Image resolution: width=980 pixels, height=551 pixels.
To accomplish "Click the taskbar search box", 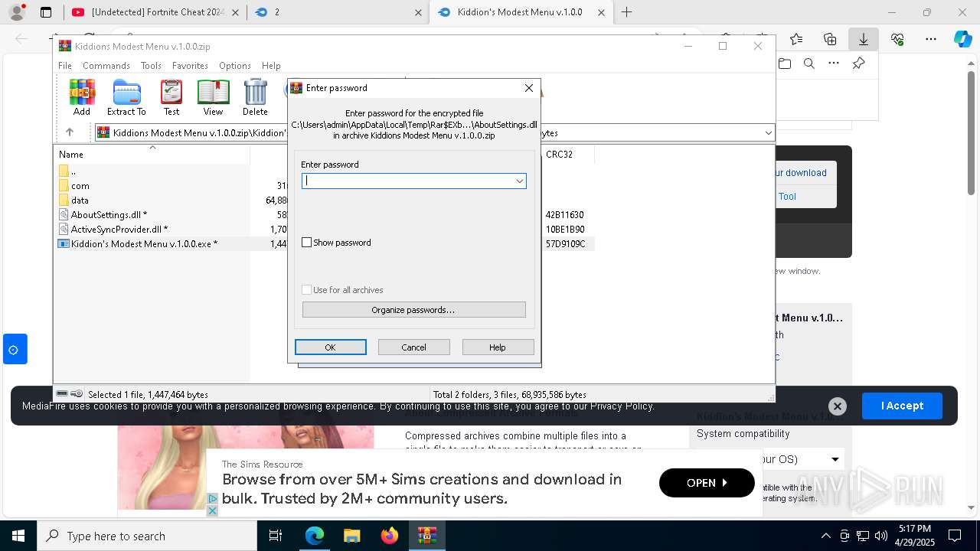I will tap(147, 536).
